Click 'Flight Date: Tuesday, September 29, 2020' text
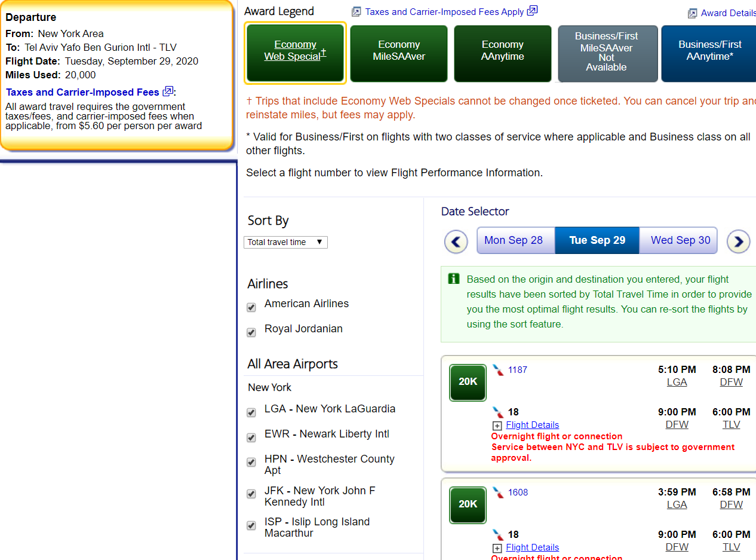Image resolution: width=756 pixels, height=560 pixels. click(x=102, y=61)
